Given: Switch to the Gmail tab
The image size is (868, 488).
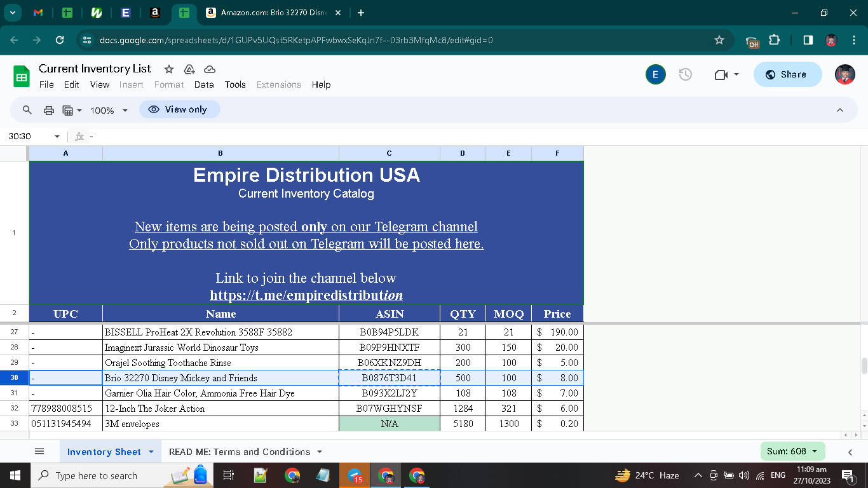Looking at the screenshot, I should (x=37, y=13).
